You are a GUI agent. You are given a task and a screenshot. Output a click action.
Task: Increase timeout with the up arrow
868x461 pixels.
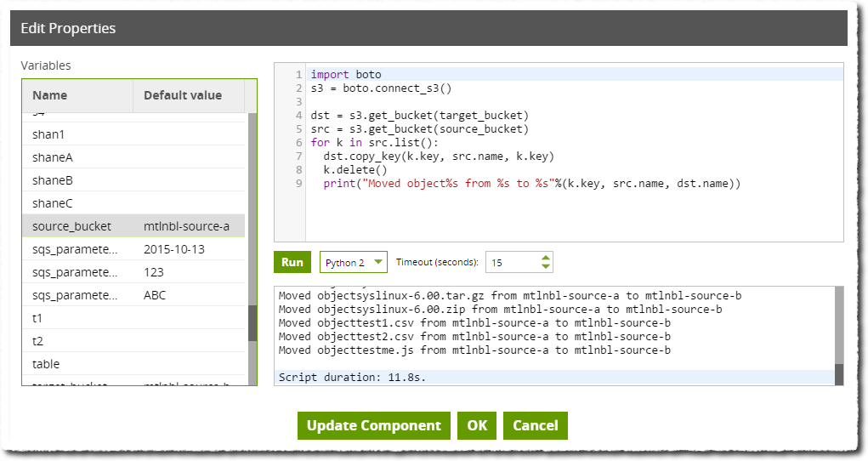point(546,257)
